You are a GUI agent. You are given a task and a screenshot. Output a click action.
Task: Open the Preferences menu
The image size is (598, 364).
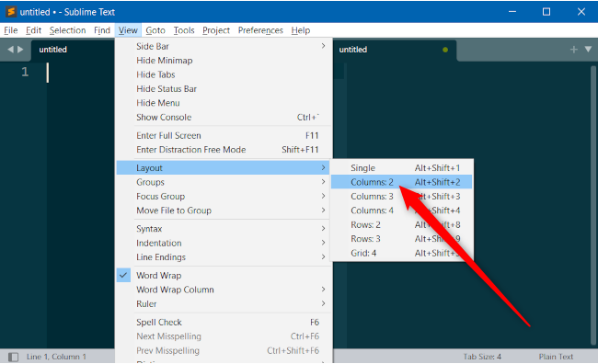point(260,30)
